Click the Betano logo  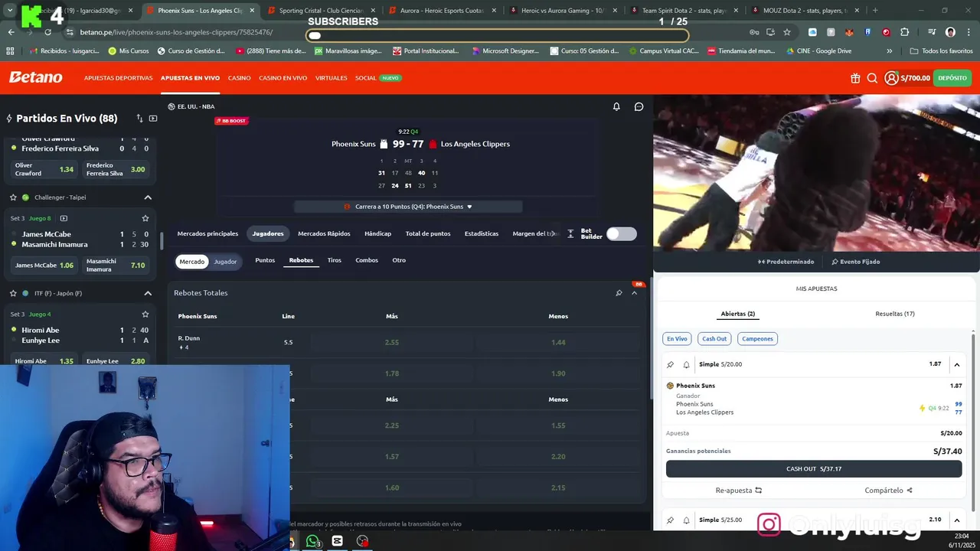coord(35,77)
